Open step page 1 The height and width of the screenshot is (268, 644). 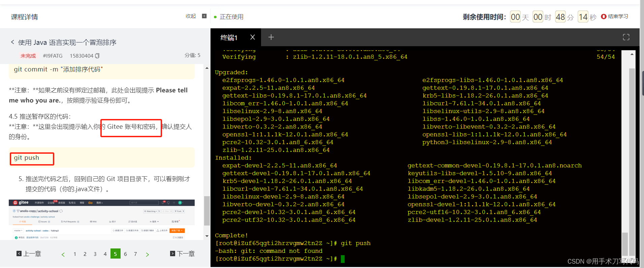75,254
